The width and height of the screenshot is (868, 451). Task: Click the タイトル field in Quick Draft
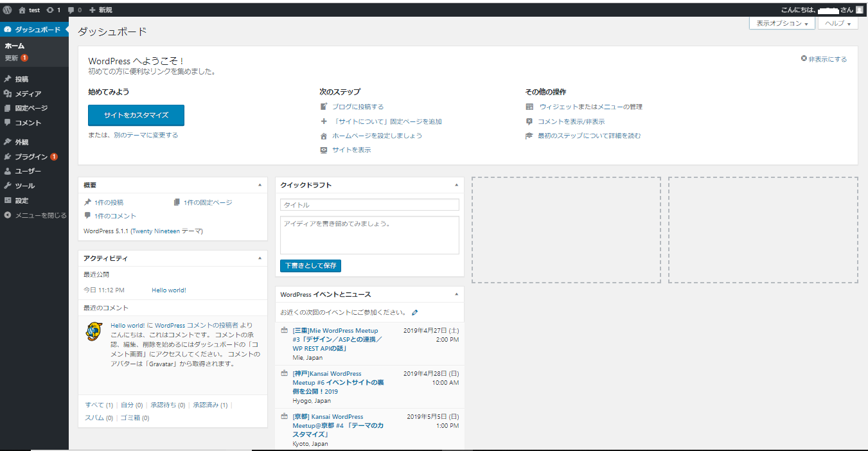click(x=369, y=205)
